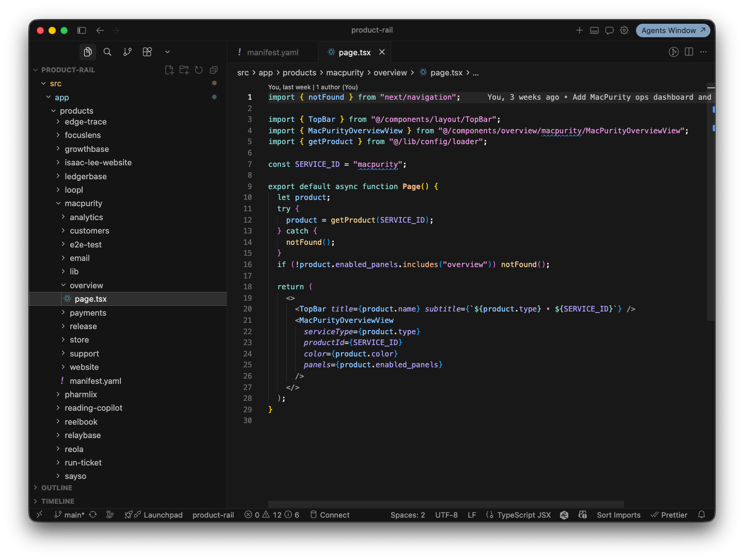Open the Extensions view icon

(x=147, y=52)
